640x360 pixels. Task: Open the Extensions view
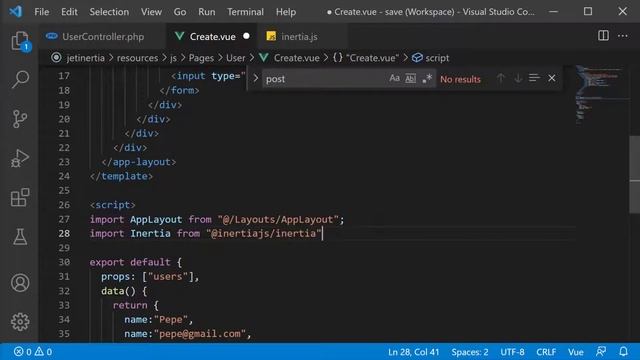[x=20, y=198]
